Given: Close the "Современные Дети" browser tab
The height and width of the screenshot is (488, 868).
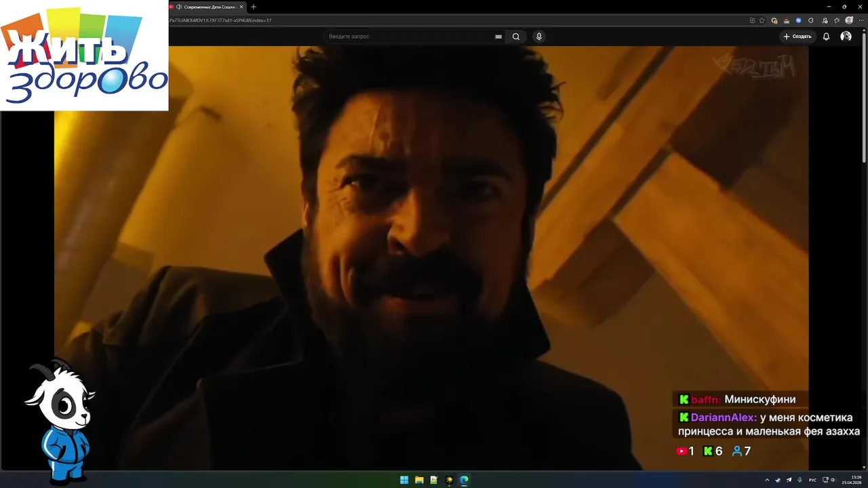Looking at the screenshot, I should pos(241,7).
